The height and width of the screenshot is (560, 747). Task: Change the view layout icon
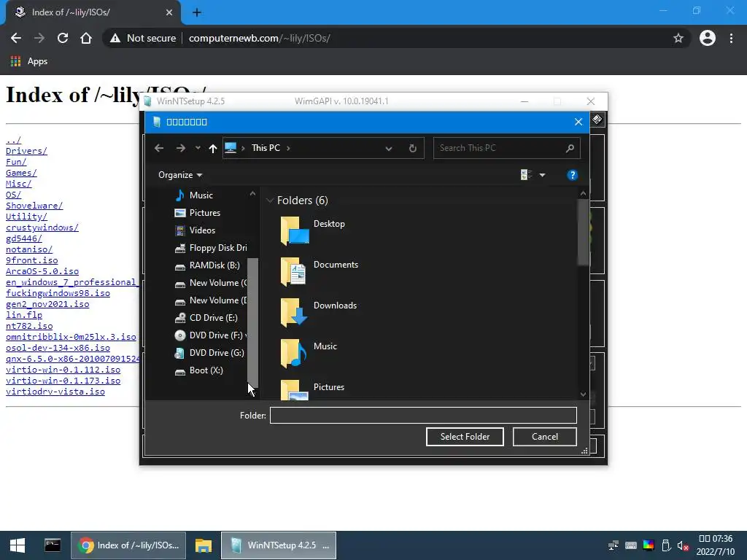(x=526, y=175)
